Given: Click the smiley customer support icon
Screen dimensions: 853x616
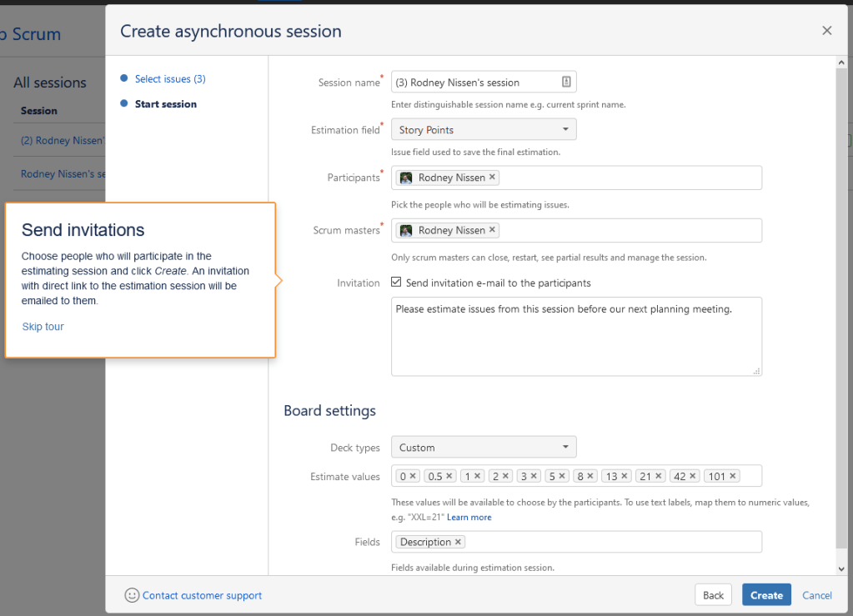Looking at the screenshot, I should coord(132,595).
